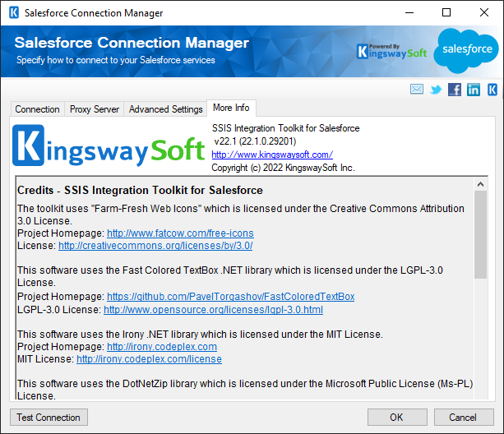Viewport: 504px width, 434px height.
Task: Click the Copyright (c) 2022 KingswaySoft text
Action: [x=283, y=168]
